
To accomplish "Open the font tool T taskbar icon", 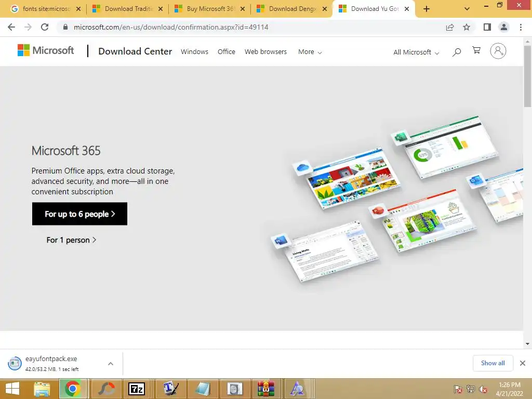I will [170, 389].
